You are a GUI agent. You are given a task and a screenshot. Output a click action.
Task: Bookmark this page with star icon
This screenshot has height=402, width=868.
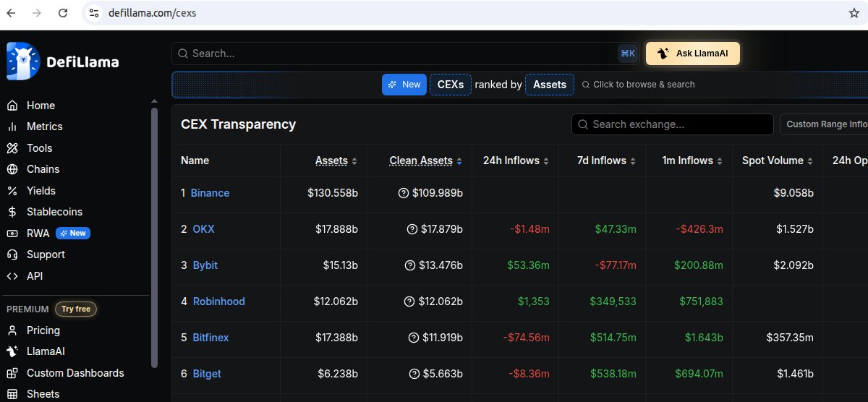coord(854,13)
